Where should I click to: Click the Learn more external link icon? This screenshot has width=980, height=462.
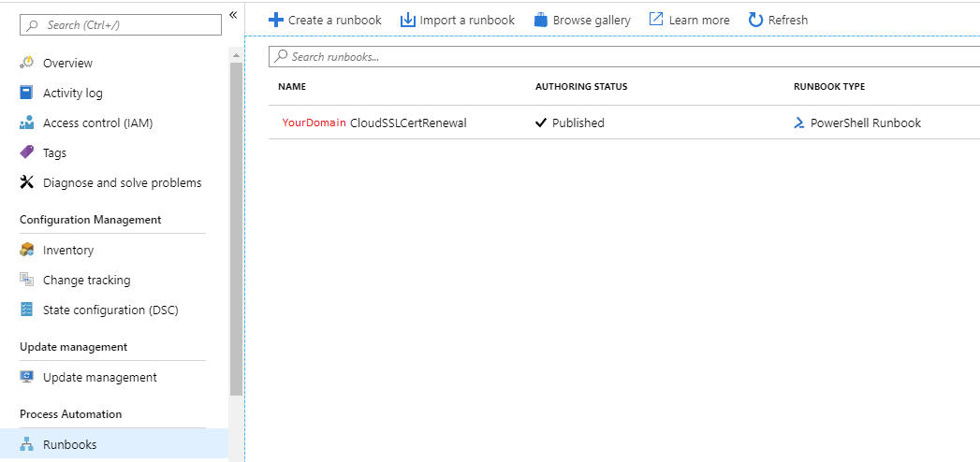[655, 20]
